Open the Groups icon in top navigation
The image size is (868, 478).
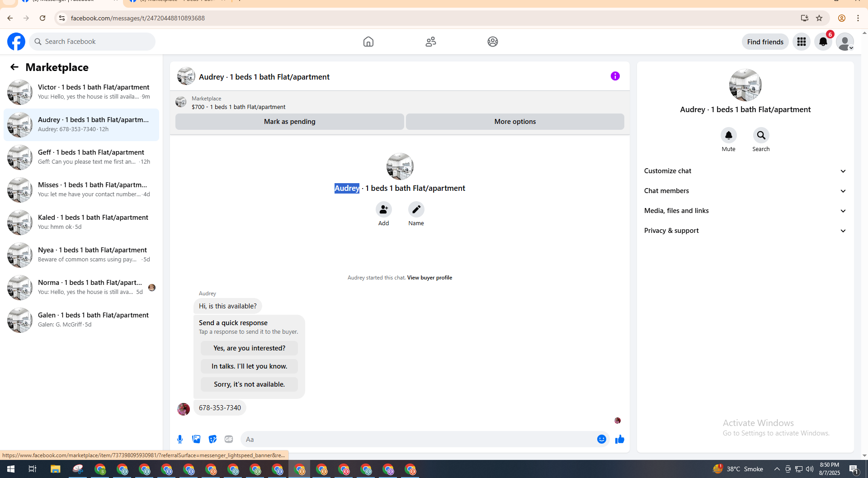coord(493,42)
